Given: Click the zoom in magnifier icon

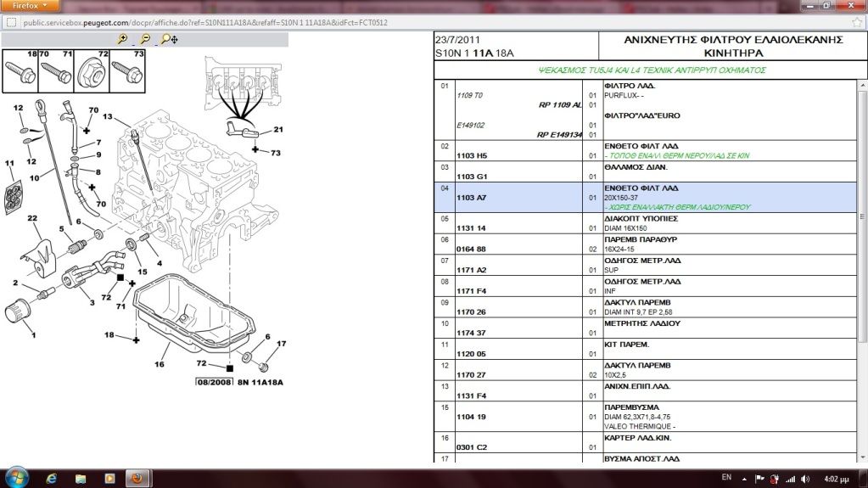Looking at the screenshot, I should pyautogui.click(x=123, y=39).
